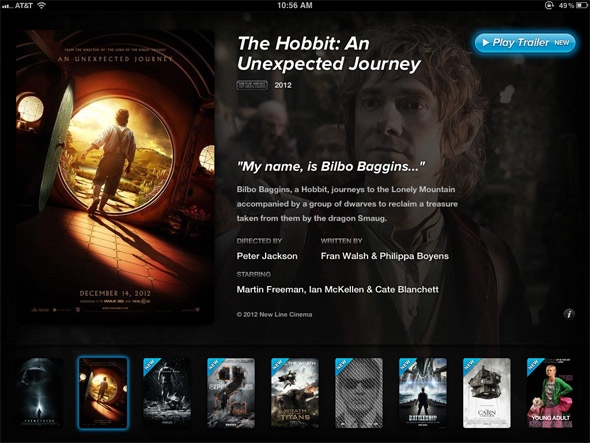590x443 pixels.
Task: Tap the movie title The Hobbit heading
Action: point(328,53)
